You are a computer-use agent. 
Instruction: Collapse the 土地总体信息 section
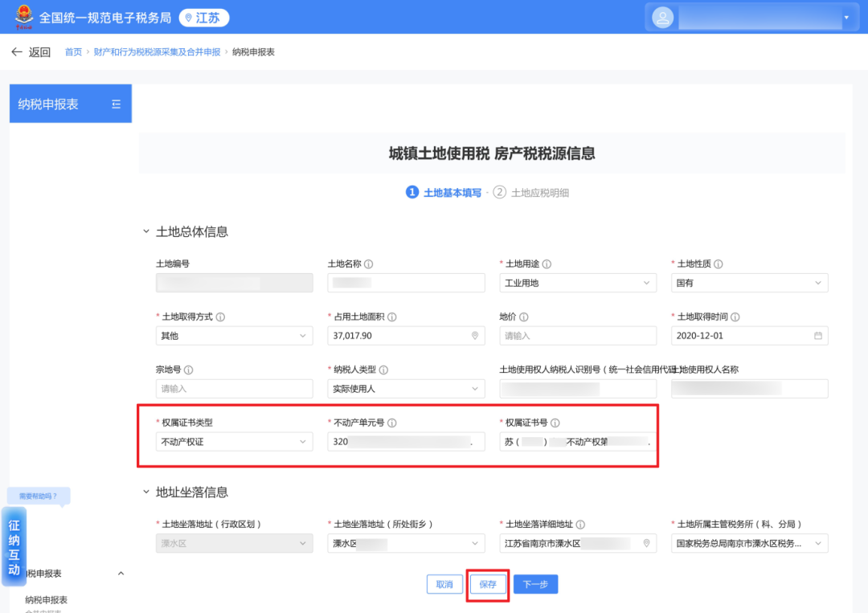click(x=146, y=231)
